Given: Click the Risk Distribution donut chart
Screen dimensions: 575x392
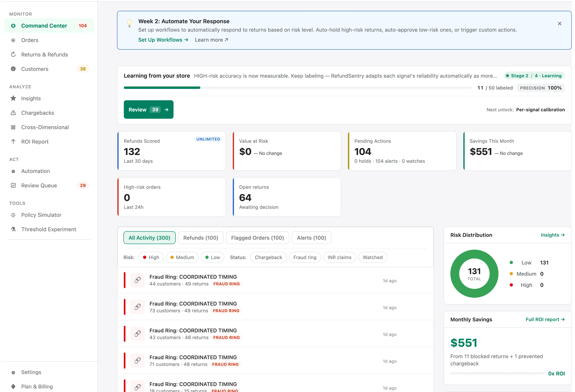Looking at the screenshot, I should pos(474,274).
